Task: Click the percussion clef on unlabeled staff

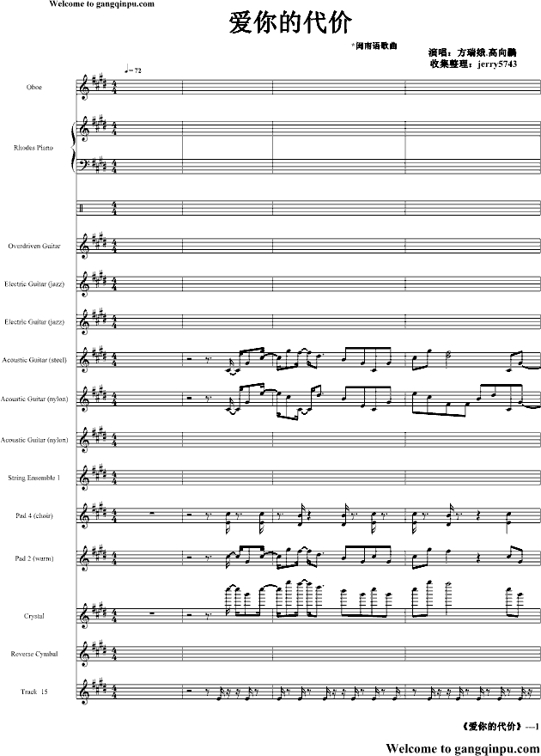Action: 82,209
